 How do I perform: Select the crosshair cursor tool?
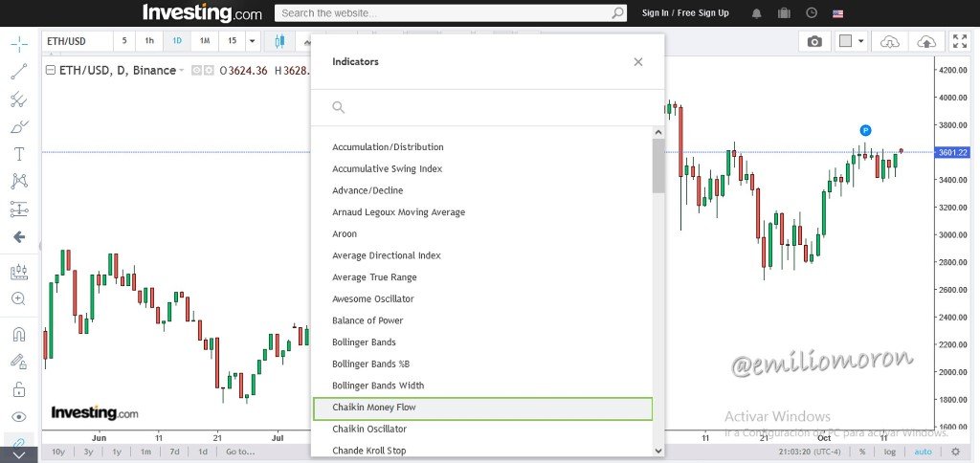click(19, 44)
